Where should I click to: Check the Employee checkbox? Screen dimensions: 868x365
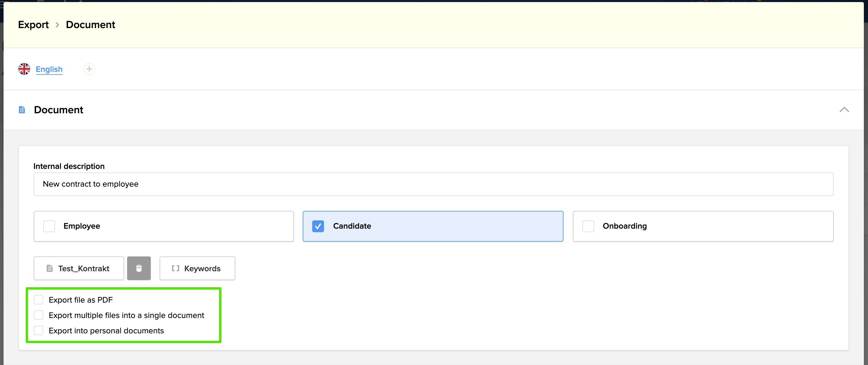(x=49, y=226)
